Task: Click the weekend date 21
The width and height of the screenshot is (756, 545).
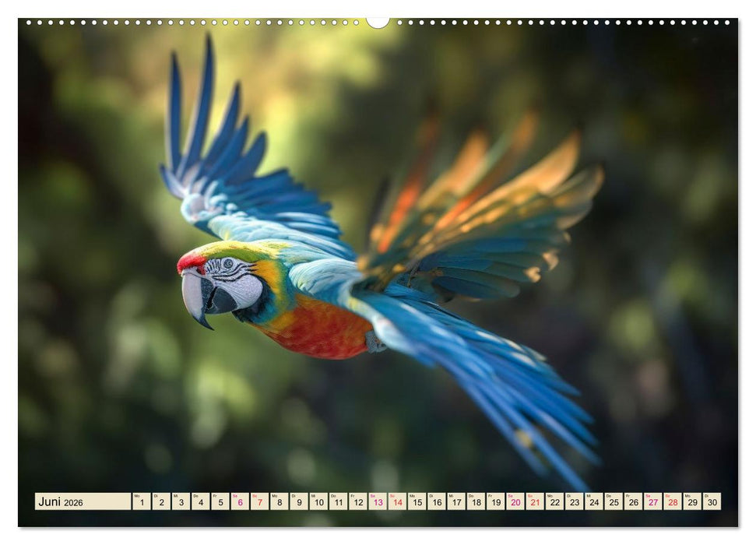Action: pyautogui.click(x=536, y=504)
